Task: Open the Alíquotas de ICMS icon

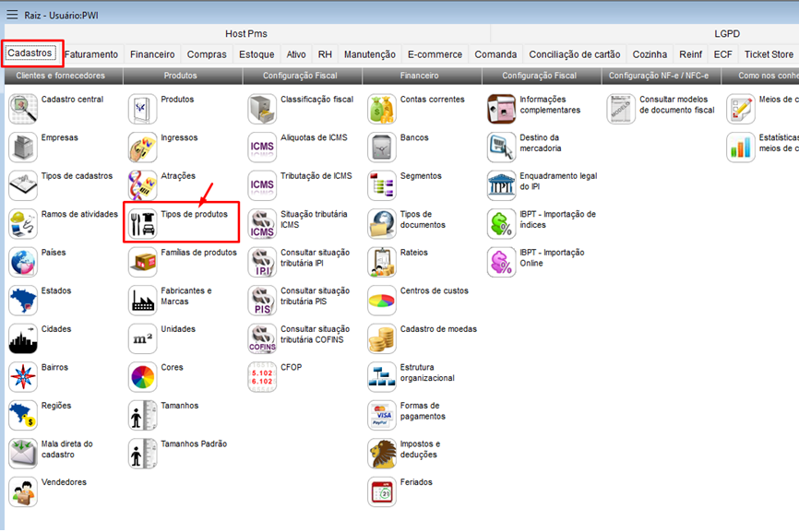Action: [x=262, y=148]
